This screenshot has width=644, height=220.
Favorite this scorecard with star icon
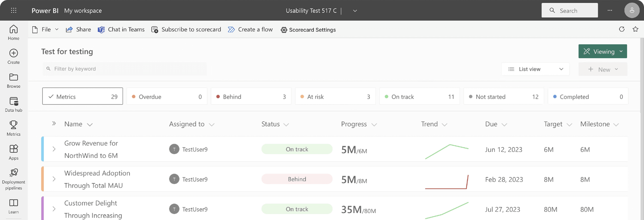tap(635, 29)
